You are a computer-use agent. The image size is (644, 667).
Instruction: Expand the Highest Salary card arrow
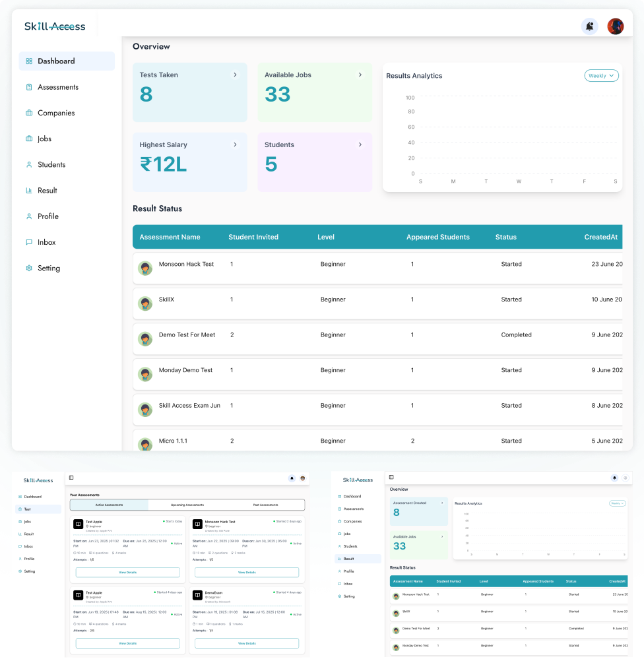236,144
